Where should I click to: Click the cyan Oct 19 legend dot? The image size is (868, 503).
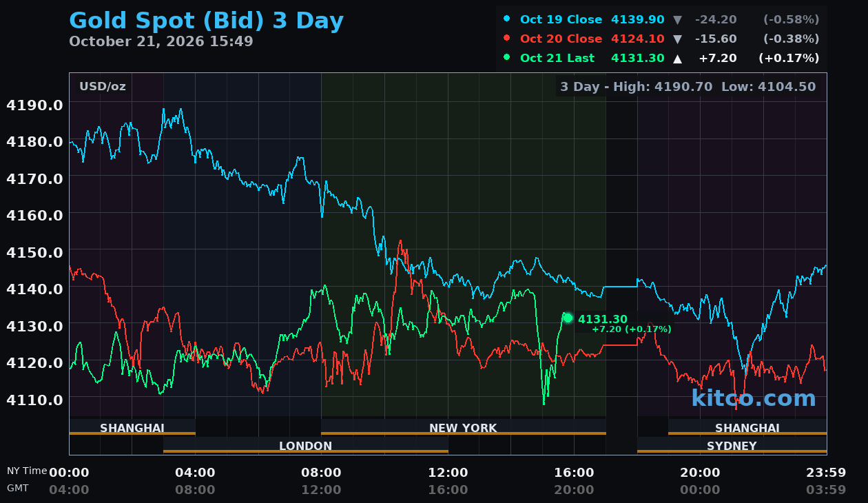point(507,19)
